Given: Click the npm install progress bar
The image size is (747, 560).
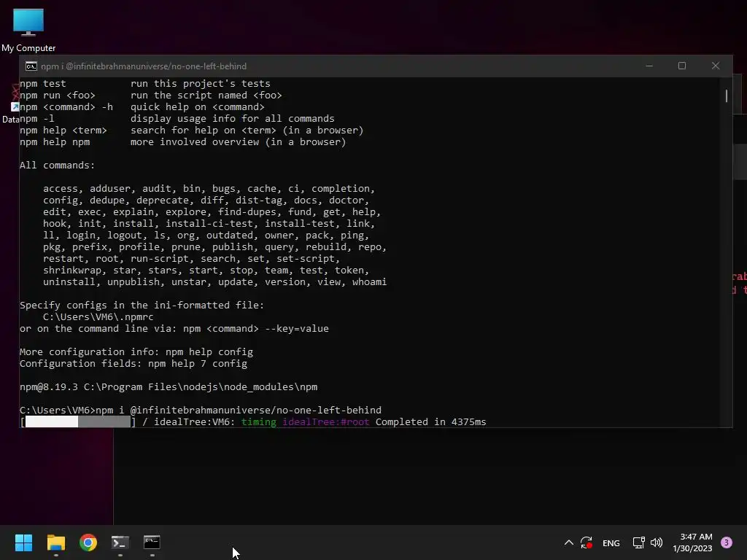Looking at the screenshot, I should 77,422.
